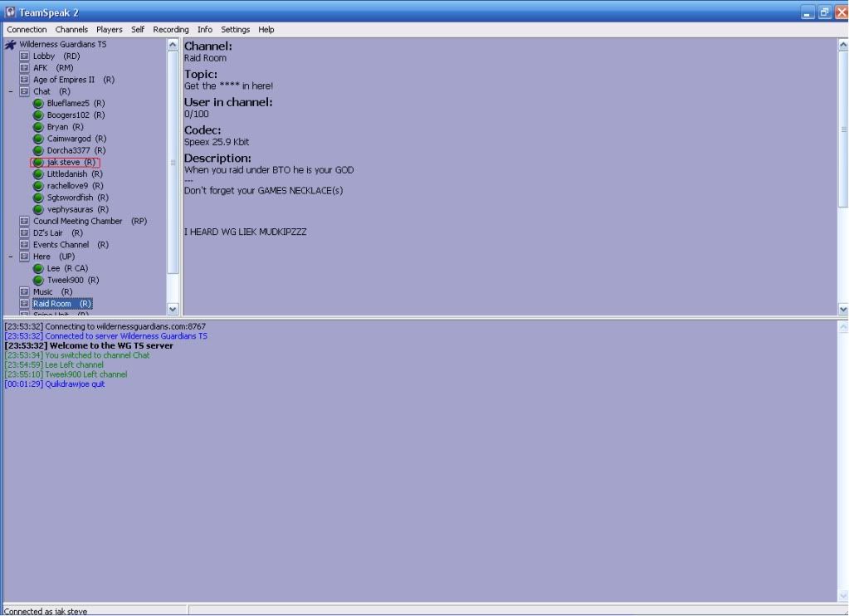849x616 pixels.
Task: Click 'You switched to channel Chat' log line
Action: [77, 355]
